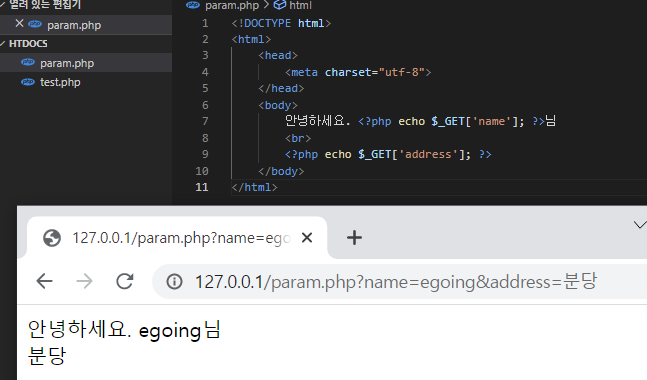This screenshot has width=647, height=380.
Task: Click the PHP icon next to test.php
Action: pyautogui.click(x=28, y=82)
